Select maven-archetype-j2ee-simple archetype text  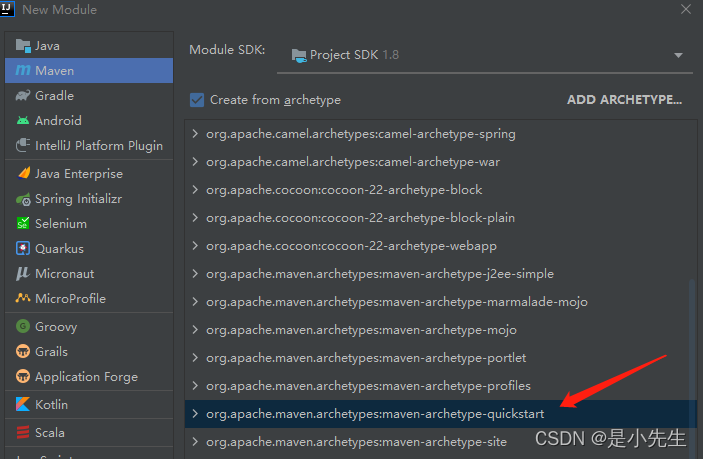380,274
